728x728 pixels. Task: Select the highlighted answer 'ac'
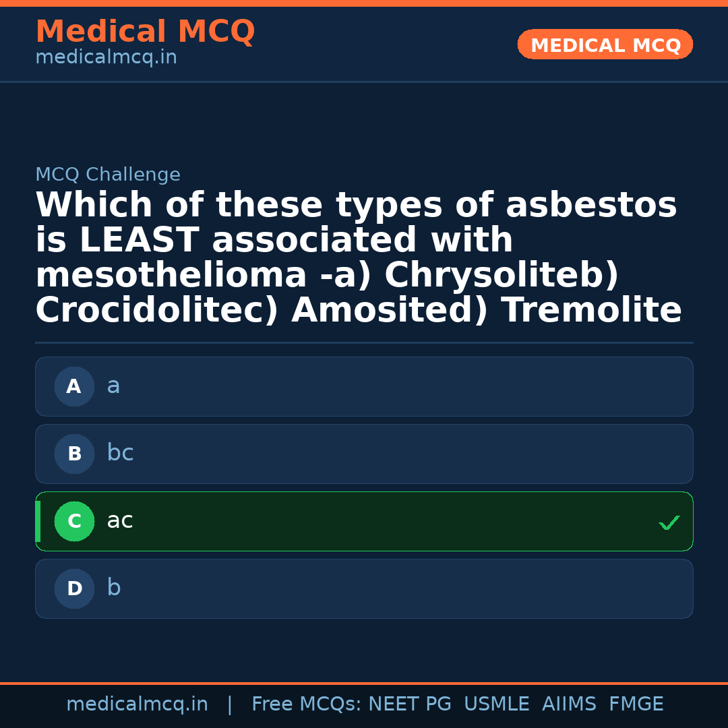(364, 522)
